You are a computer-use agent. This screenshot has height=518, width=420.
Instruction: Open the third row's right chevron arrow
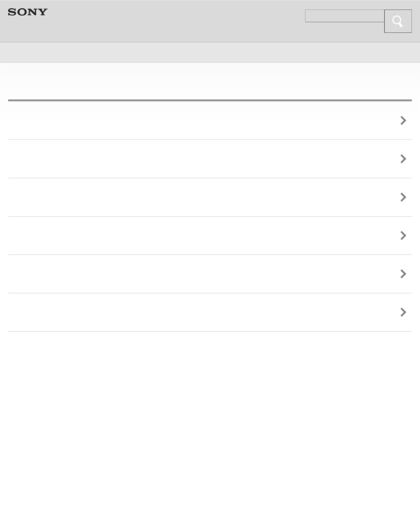(403, 197)
